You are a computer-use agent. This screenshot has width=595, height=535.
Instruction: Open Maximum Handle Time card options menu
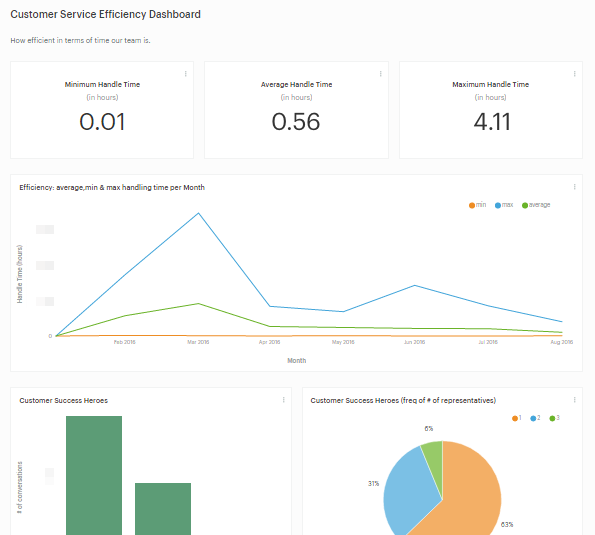(x=575, y=74)
